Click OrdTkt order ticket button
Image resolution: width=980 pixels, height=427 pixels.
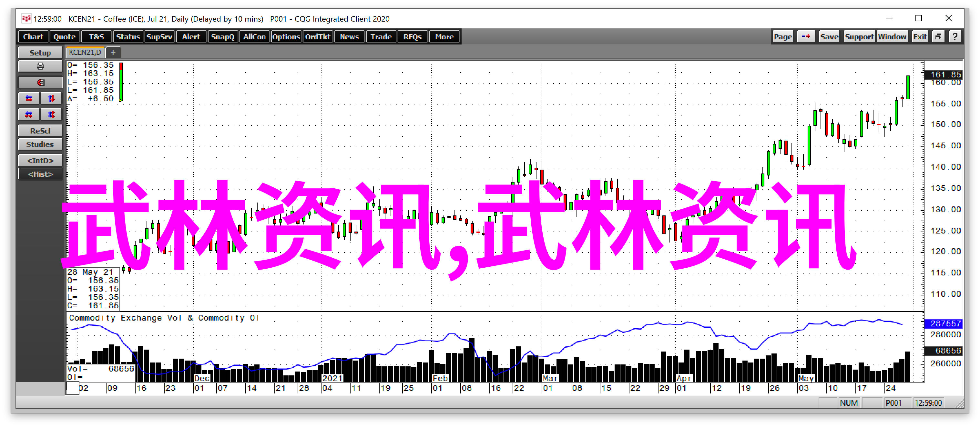click(x=318, y=37)
